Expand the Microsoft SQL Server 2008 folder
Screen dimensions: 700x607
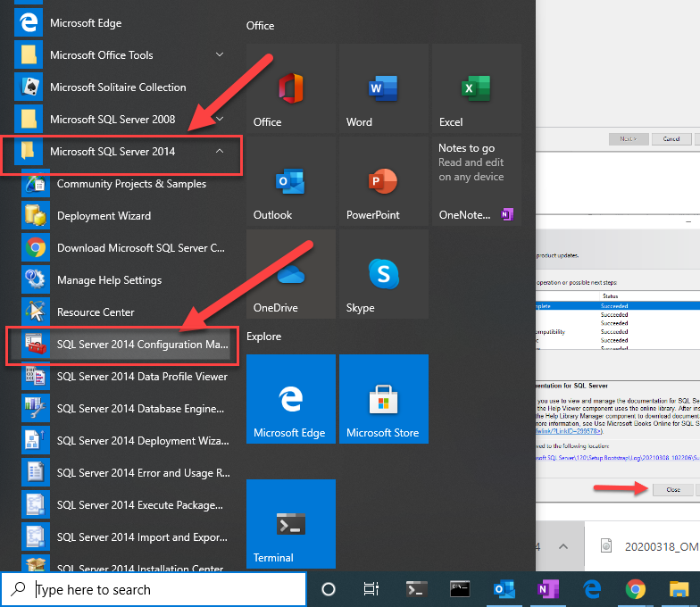click(x=220, y=119)
